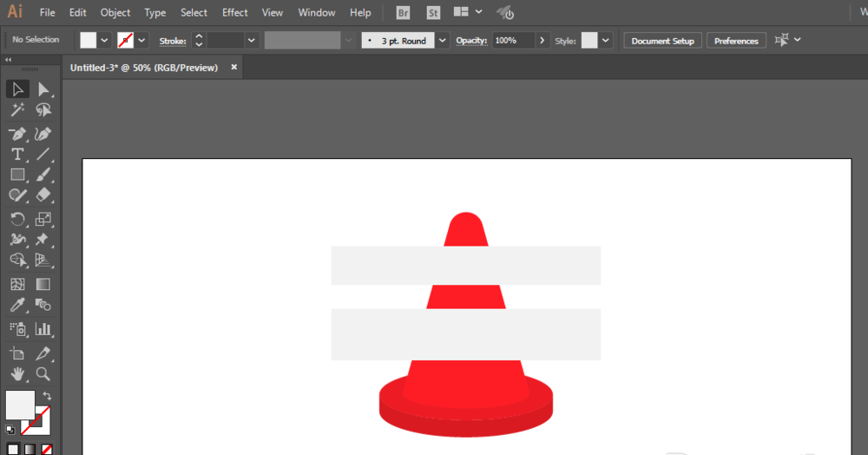Adjust stroke weight stepper arrows

pyautogui.click(x=199, y=41)
